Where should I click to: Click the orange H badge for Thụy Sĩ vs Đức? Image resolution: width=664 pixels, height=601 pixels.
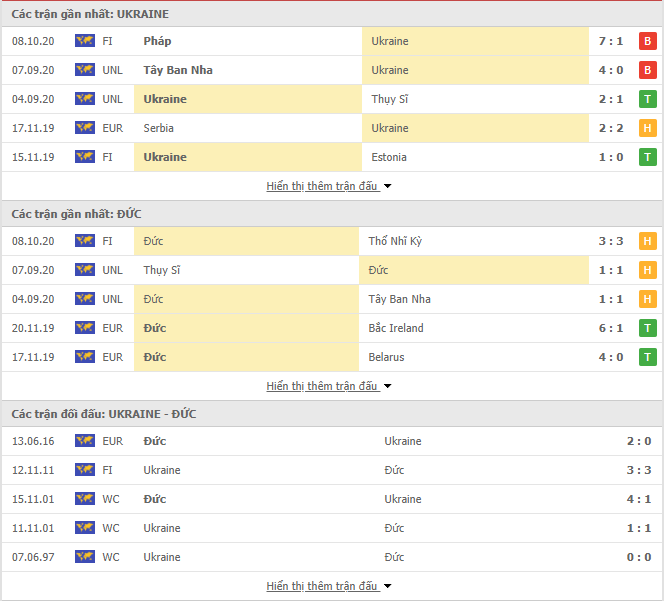pyautogui.click(x=647, y=270)
